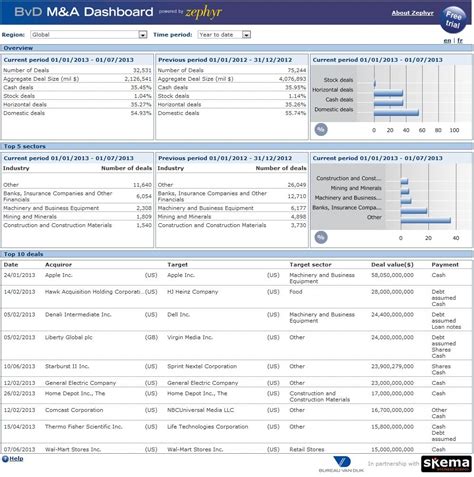Toggle percent view on Top 5 sectors chart
The height and width of the screenshot is (477, 474).
(321, 237)
